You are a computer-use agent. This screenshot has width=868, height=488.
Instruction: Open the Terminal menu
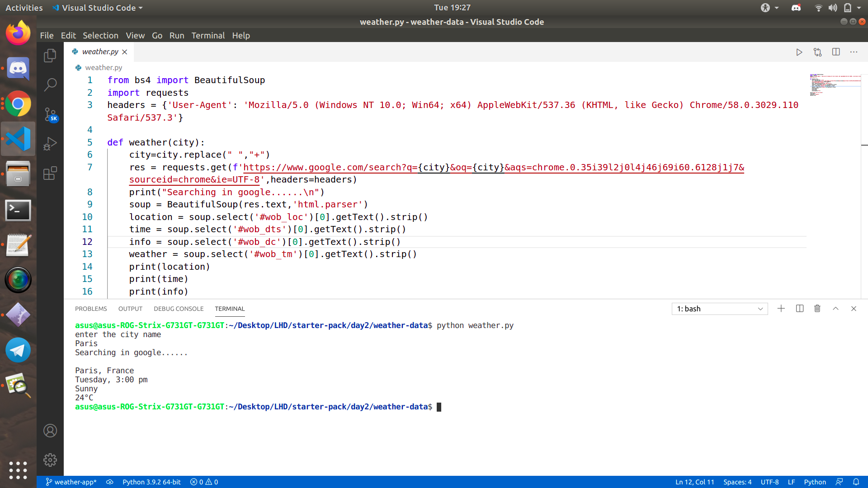(208, 35)
